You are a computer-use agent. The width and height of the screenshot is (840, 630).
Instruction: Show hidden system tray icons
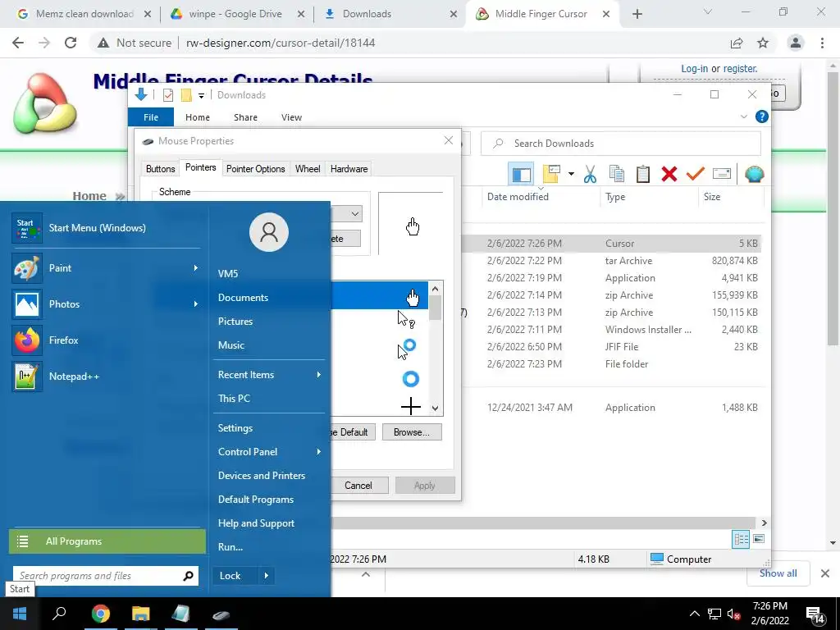[x=694, y=614]
